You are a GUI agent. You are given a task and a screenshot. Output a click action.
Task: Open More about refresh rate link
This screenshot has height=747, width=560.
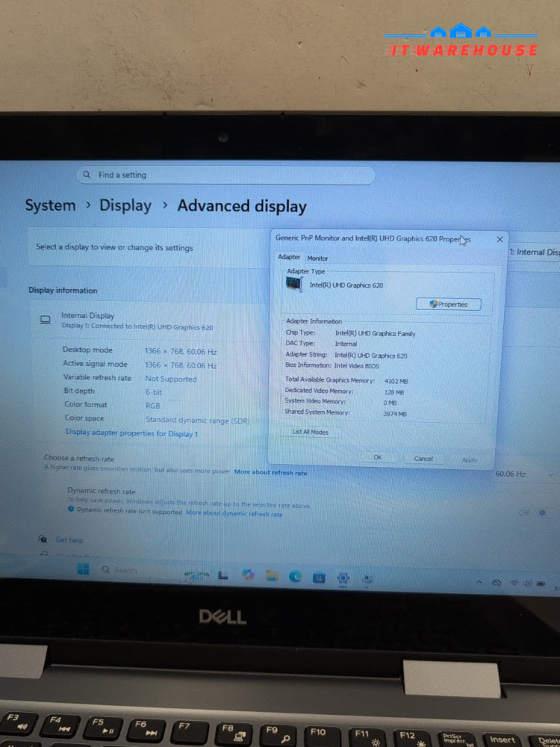click(270, 473)
